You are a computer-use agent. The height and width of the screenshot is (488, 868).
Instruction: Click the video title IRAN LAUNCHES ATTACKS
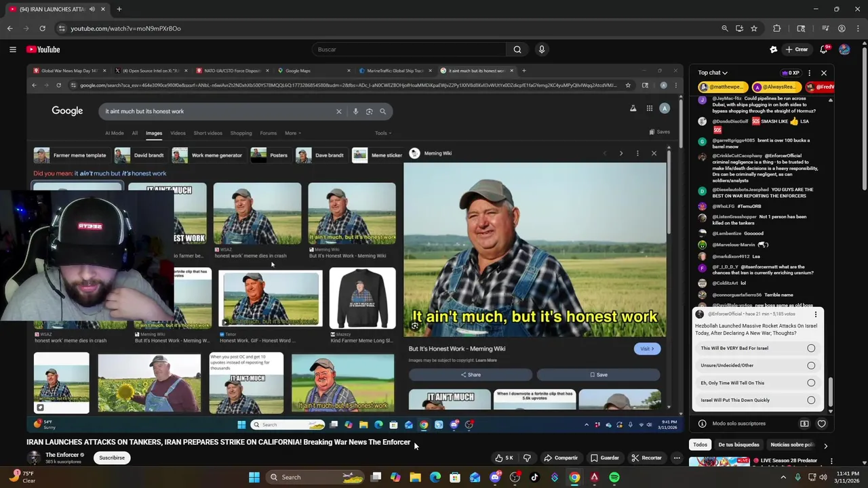218,442
